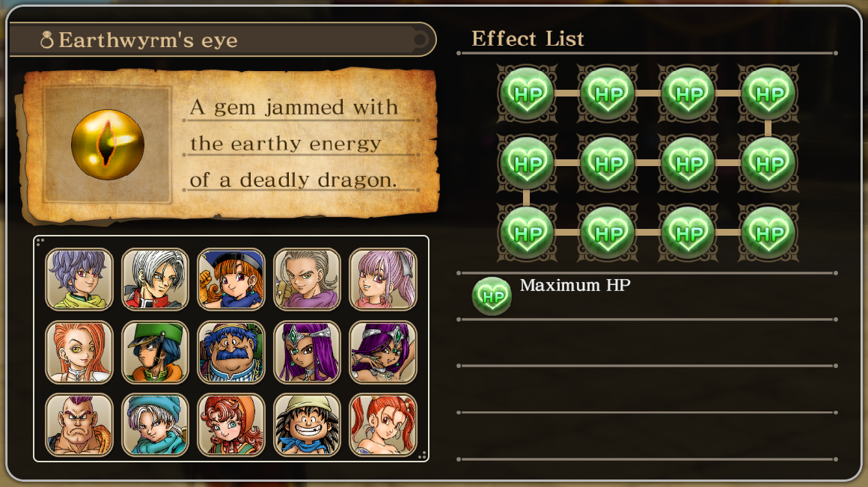Image resolution: width=868 pixels, height=487 pixels.
Task: Choose the purple-haired woman wearing a tiara
Action: (x=307, y=352)
